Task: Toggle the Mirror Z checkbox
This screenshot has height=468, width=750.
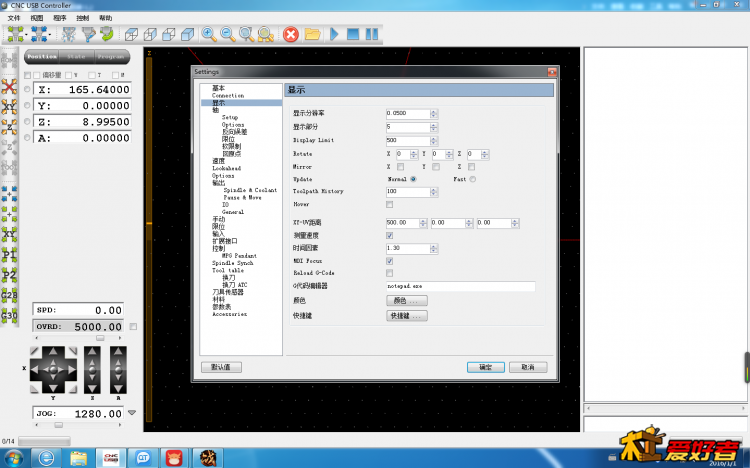Action: click(471, 167)
